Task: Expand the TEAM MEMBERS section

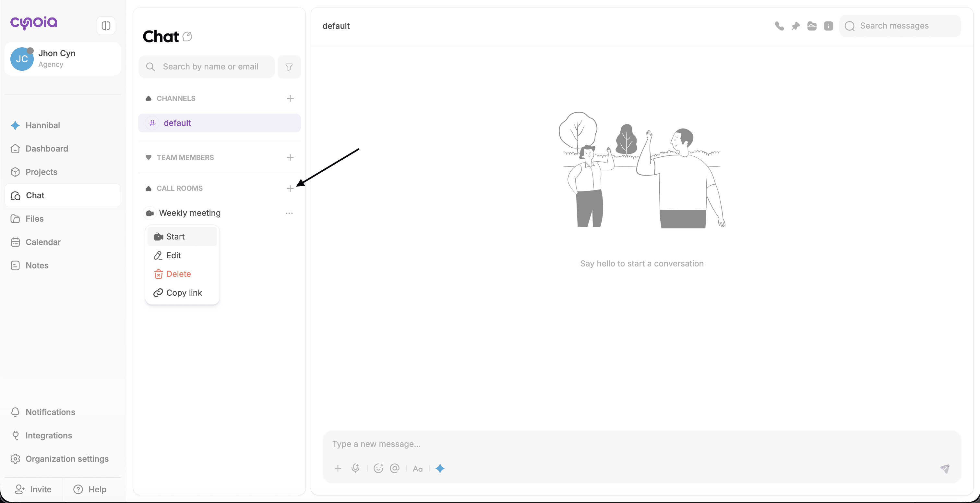Action: [x=149, y=158]
